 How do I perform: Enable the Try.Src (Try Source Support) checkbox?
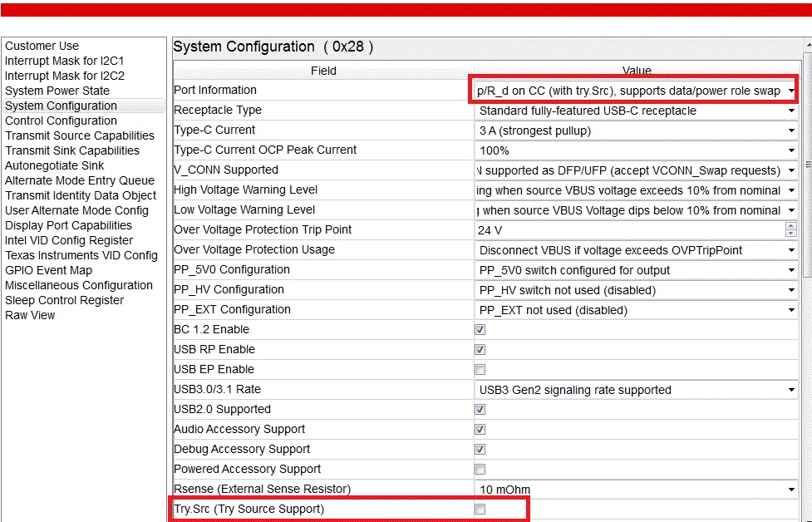(x=480, y=509)
